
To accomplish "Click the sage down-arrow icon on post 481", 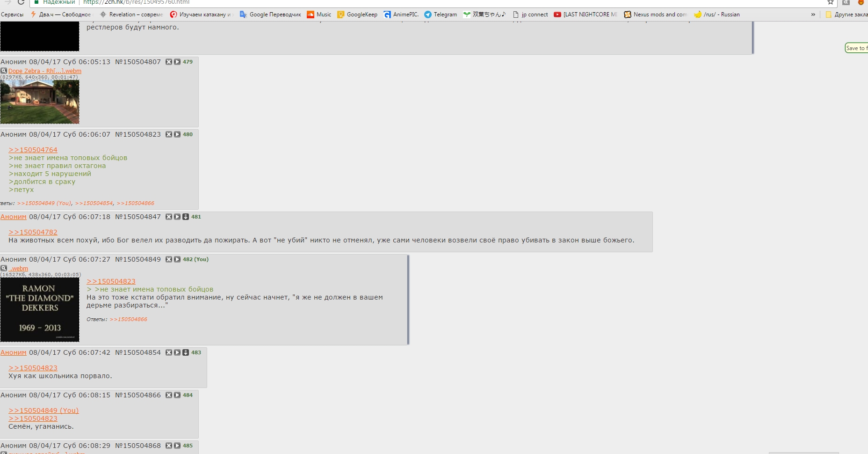I will click(186, 217).
